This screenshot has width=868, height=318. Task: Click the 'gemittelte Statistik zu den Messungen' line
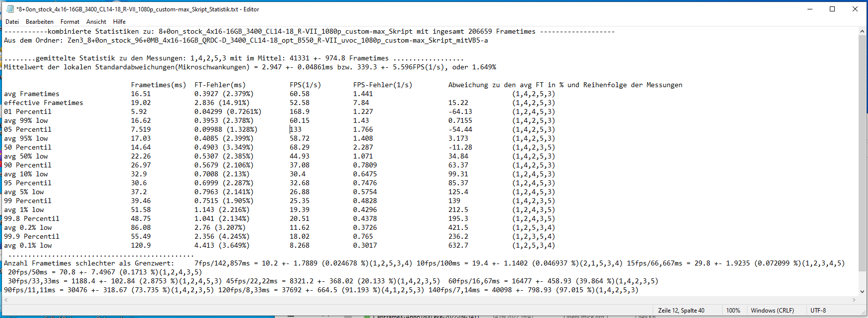pyautogui.click(x=234, y=58)
